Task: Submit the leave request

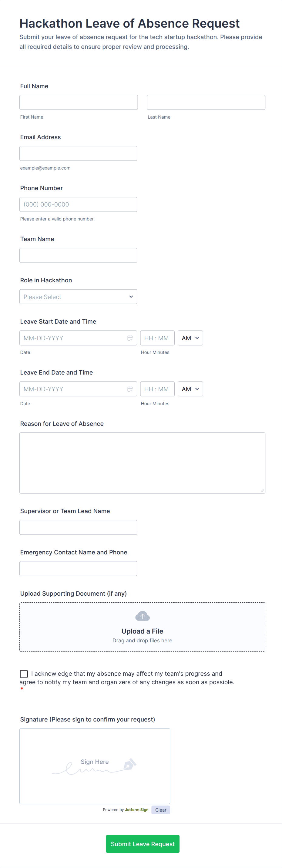Action: tap(143, 844)
